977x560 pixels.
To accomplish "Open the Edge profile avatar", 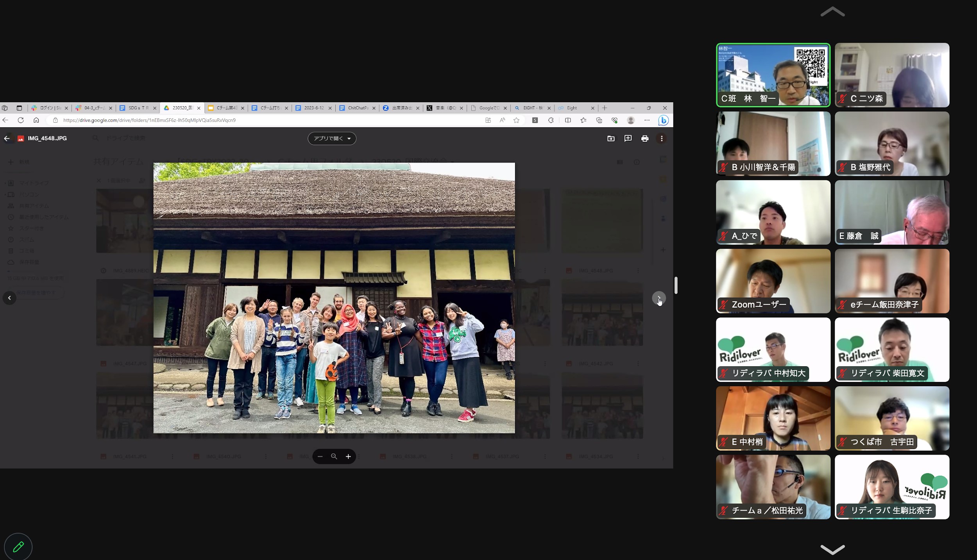I will click(631, 120).
